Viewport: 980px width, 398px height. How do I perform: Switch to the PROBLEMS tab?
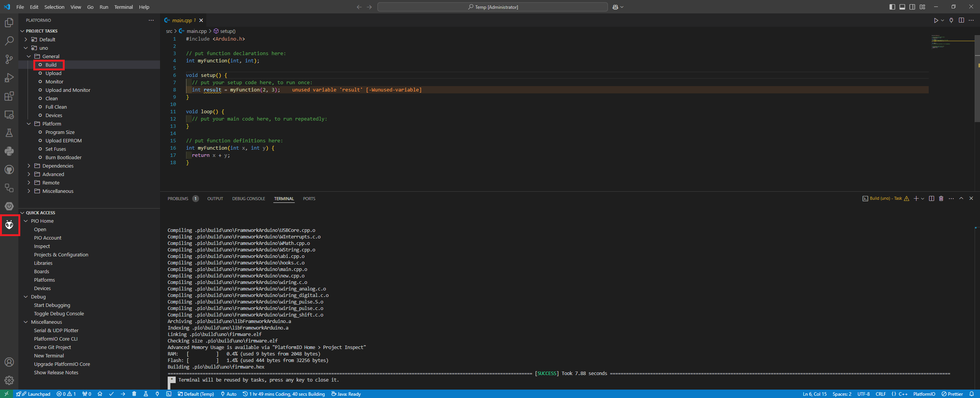coord(178,199)
